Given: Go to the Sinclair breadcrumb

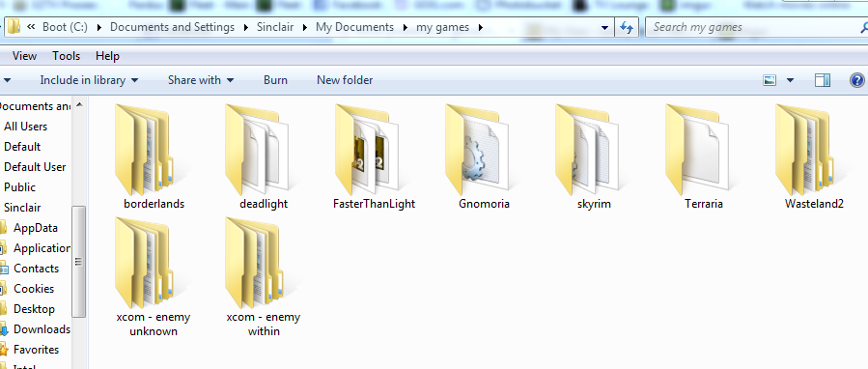Looking at the screenshot, I should tap(275, 27).
